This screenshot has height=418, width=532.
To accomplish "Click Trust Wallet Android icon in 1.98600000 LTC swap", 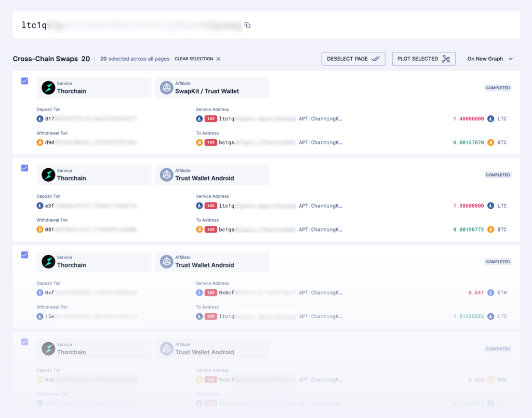I will pyautogui.click(x=167, y=175).
